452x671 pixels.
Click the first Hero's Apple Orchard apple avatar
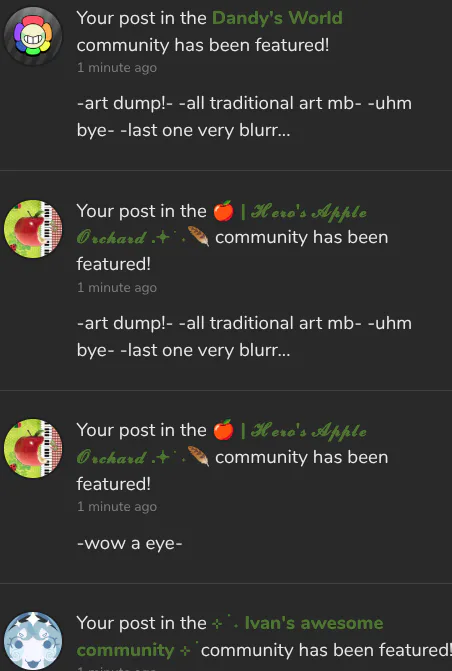point(33,229)
